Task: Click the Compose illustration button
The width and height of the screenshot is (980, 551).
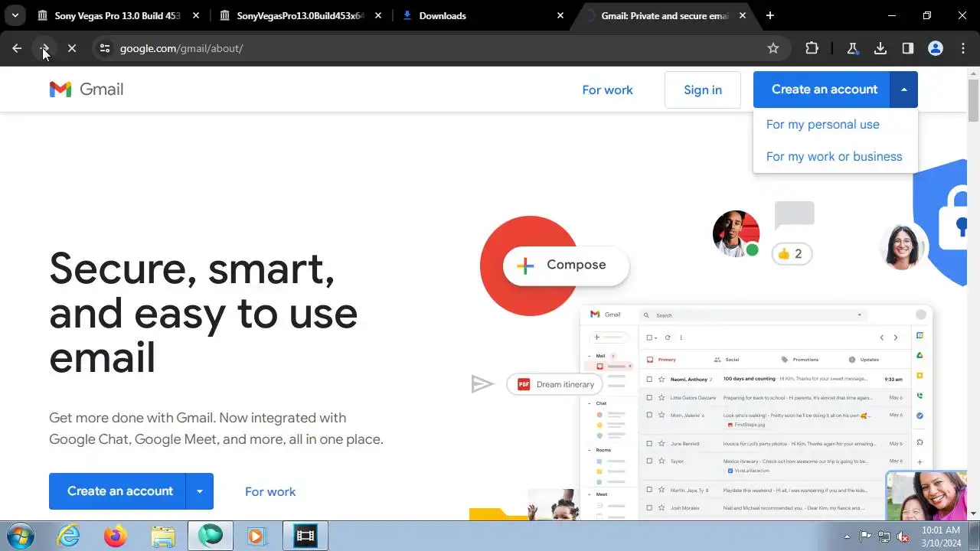Action: click(566, 265)
